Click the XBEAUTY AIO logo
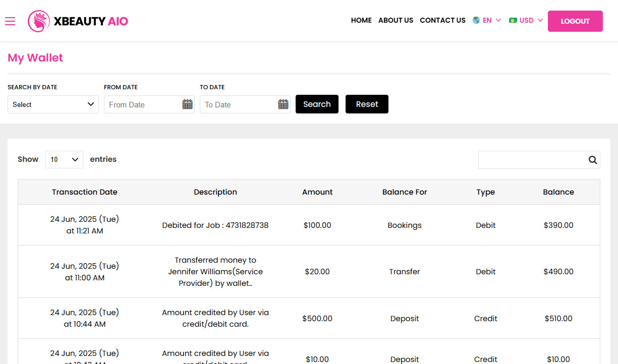The width and height of the screenshot is (618, 364). point(78,21)
